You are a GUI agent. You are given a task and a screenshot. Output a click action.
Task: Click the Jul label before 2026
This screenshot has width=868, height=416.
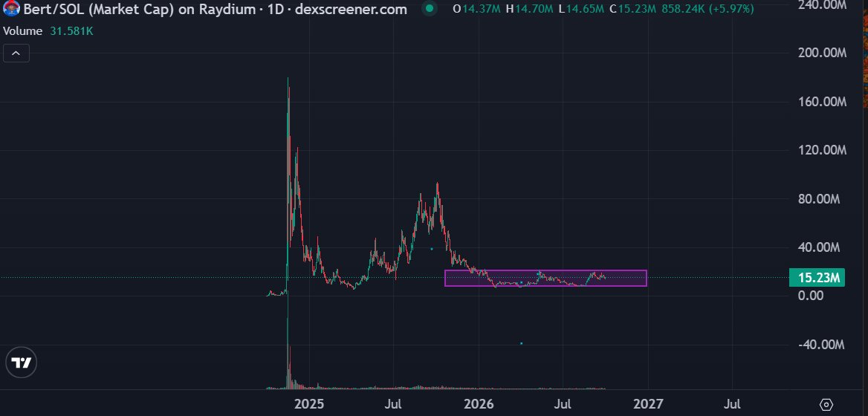coord(394,404)
